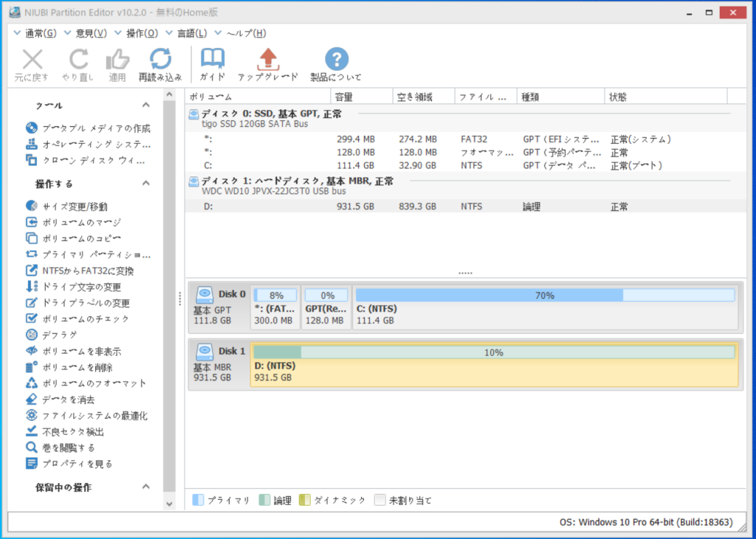Select the C: (NTFS) 70% usage bar
The image size is (756, 539).
click(545, 295)
